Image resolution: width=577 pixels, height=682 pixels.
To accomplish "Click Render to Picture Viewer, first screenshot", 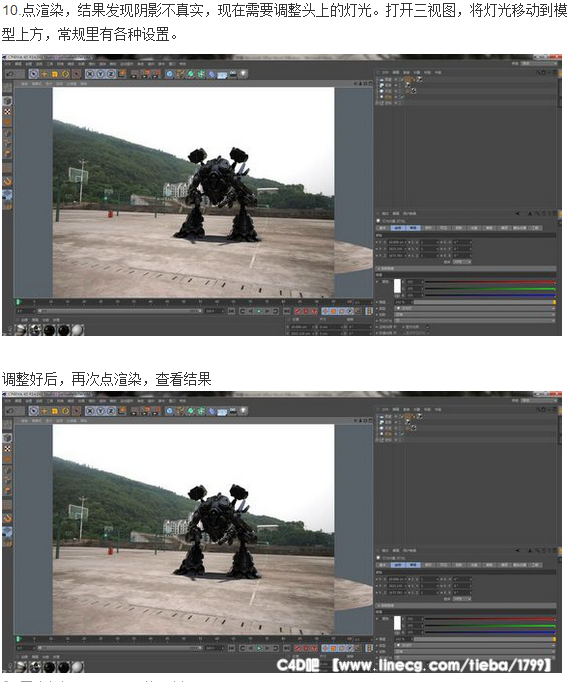I will pyautogui.click(x=145, y=74).
